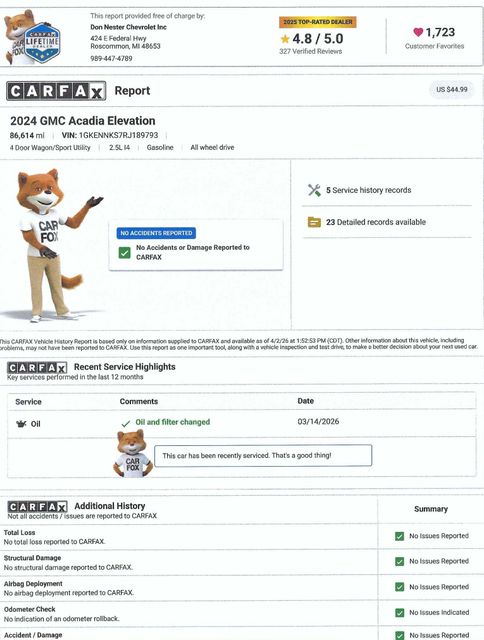Click the wrench and screwdriver service history icon
This screenshot has width=484, height=640.
point(314,190)
